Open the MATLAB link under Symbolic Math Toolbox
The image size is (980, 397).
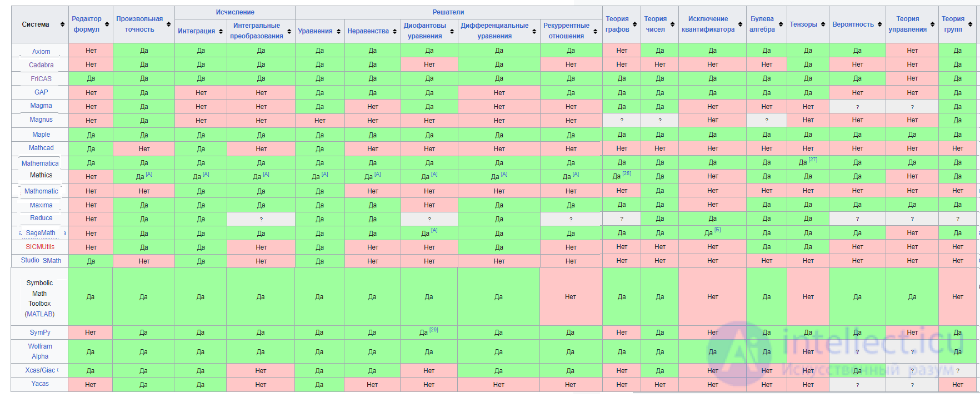coord(39,314)
